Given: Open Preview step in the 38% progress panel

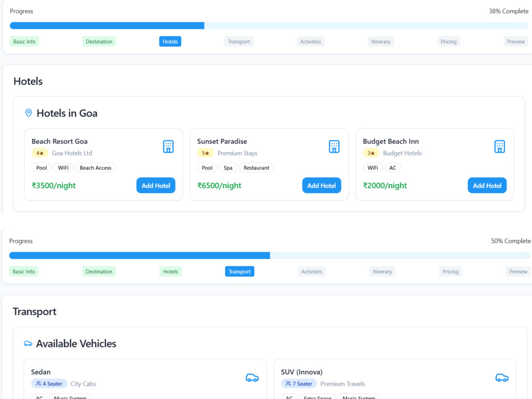Looking at the screenshot, I should click(x=516, y=41).
